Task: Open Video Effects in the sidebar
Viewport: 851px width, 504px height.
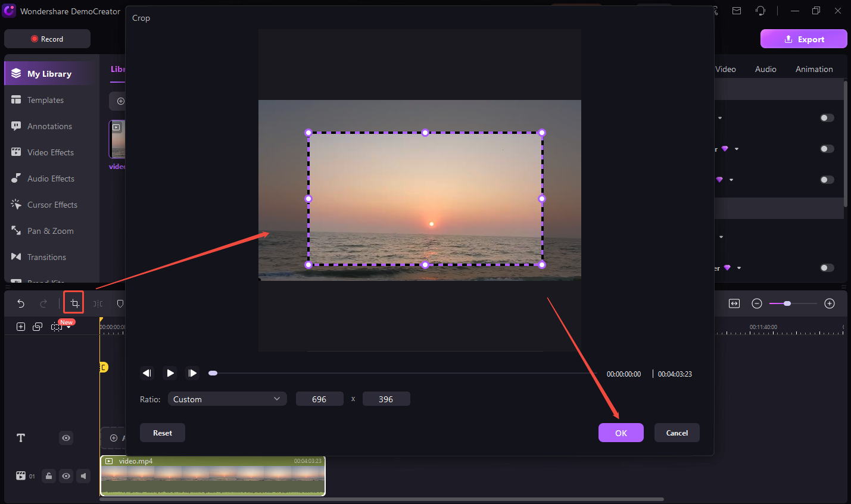Action: [x=52, y=152]
